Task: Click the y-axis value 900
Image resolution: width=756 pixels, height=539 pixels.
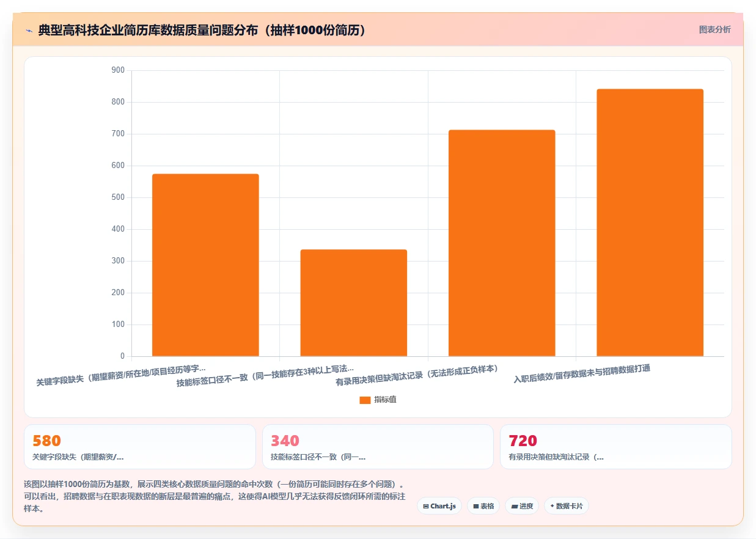Action: tap(118, 70)
